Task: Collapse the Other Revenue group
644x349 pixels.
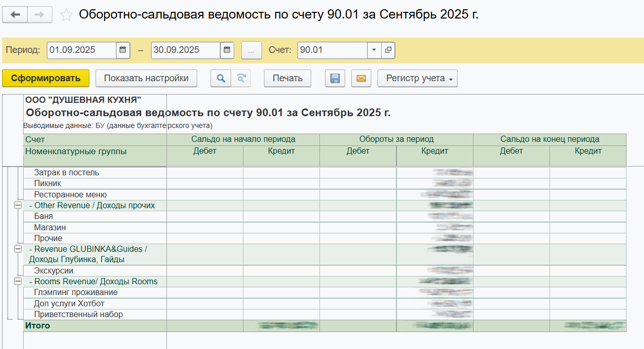Action: coord(18,206)
